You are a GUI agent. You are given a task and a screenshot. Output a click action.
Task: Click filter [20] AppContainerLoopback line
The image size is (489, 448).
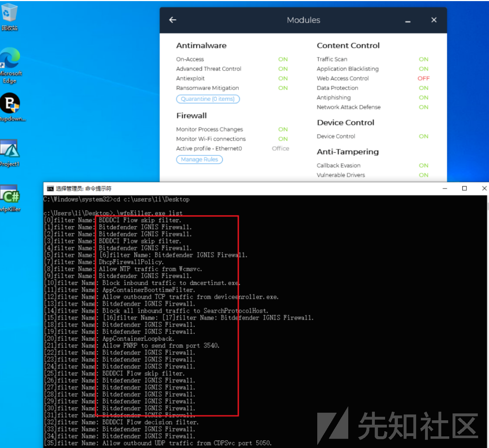[109, 339]
